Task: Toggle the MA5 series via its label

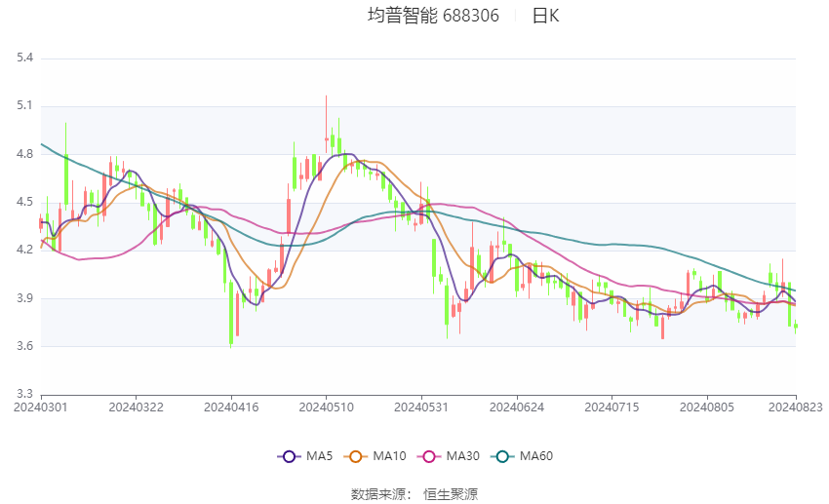Action: coord(319,456)
